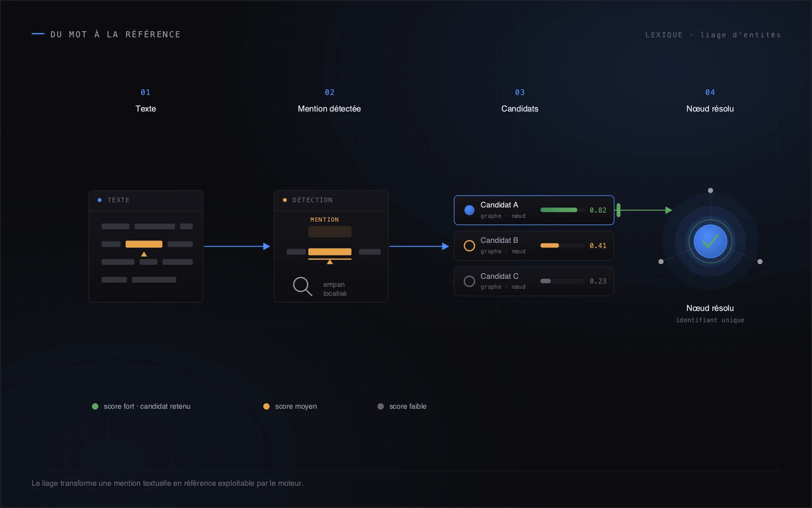Click the orange triangle marker under highlighted text
Screen dimensions: 812x508
point(144,254)
